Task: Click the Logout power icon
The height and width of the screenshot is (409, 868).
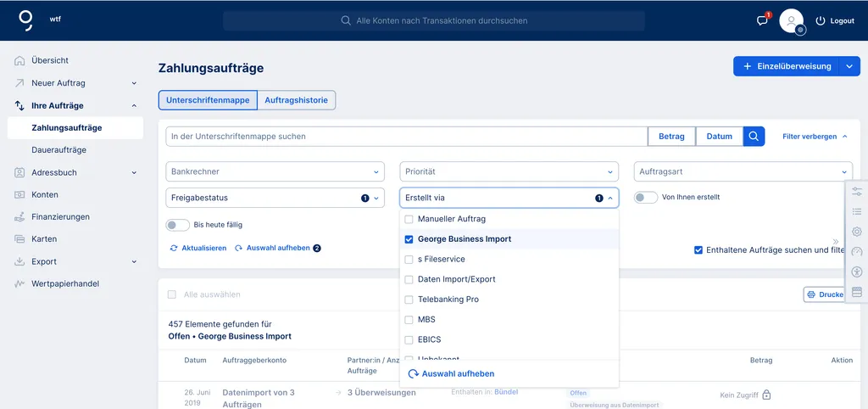Action: [821, 20]
